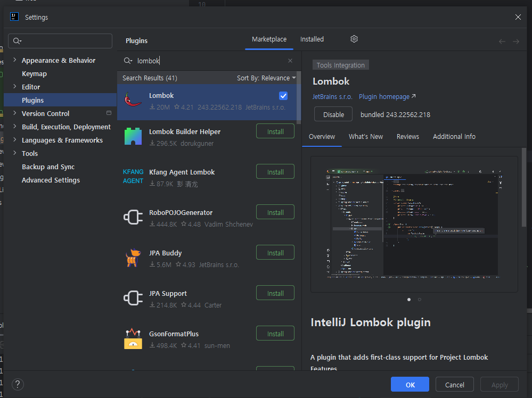Install the JPA Buddy plugin
532x398 pixels.
coord(275,253)
